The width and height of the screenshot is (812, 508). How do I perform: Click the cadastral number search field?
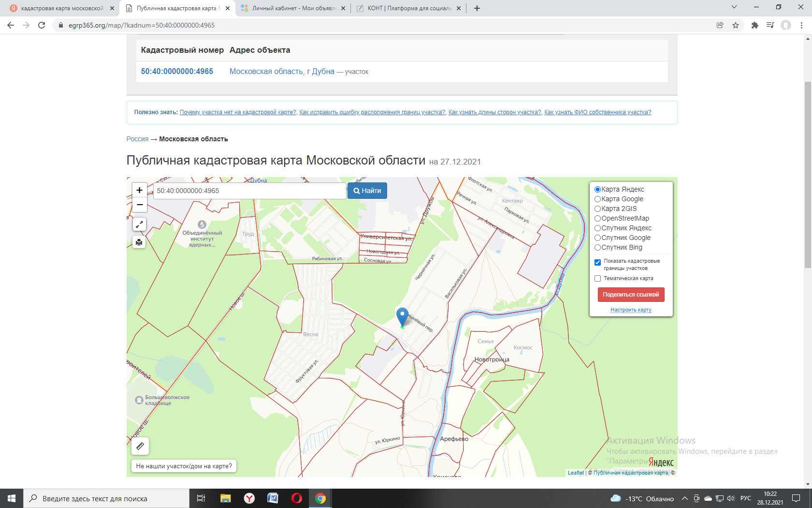(249, 191)
